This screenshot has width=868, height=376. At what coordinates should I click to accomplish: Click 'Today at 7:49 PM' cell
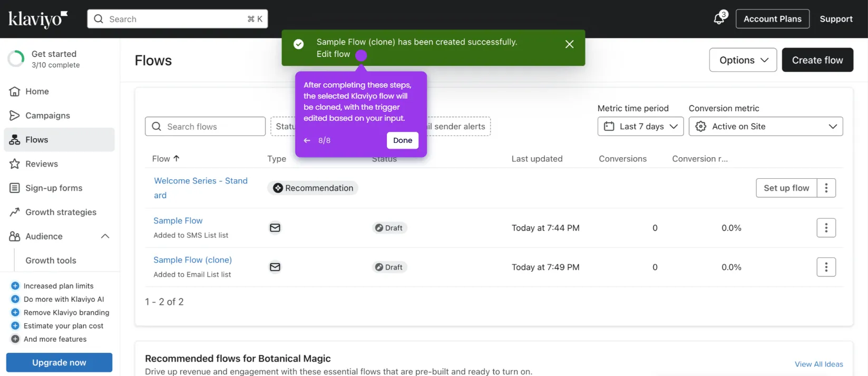(545, 267)
